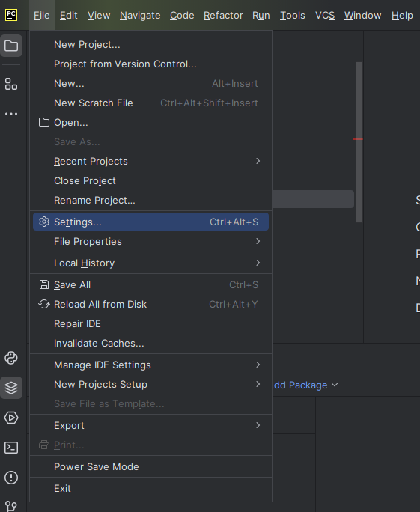Select Invalidate Caches...

[151, 343]
